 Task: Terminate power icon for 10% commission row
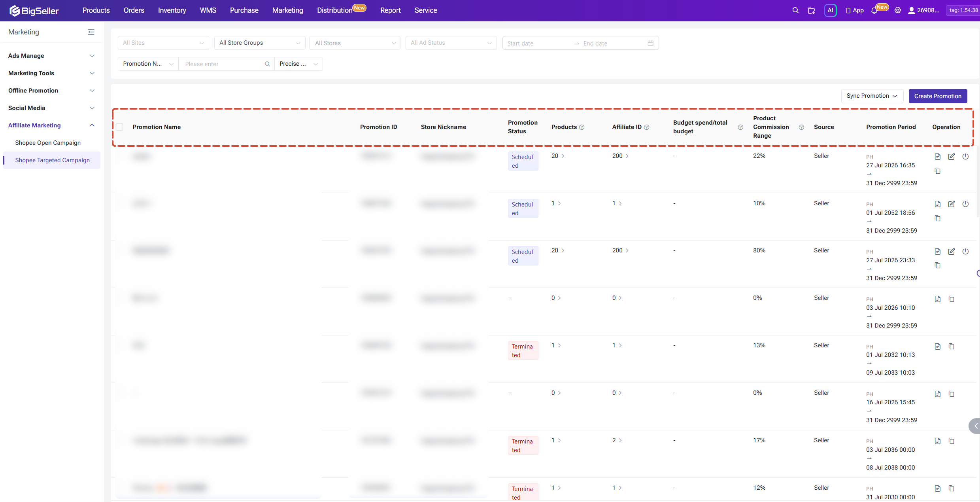click(x=965, y=204)
